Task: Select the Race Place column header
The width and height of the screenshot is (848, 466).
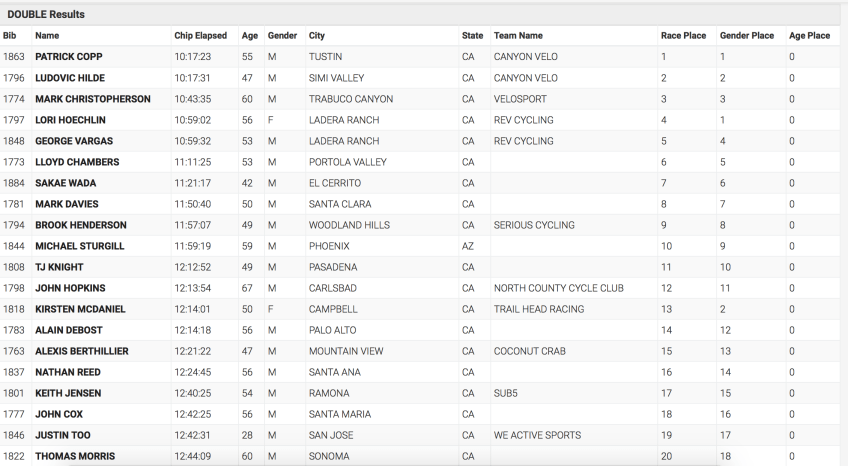Action: [x=683, y=36]
